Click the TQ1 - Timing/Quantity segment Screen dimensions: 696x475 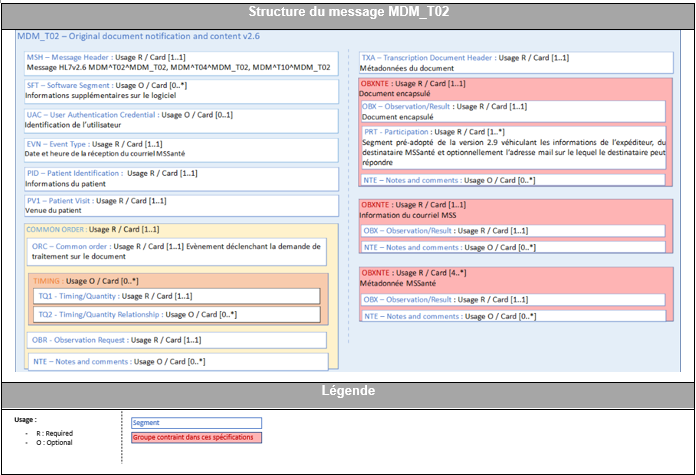coord(177,296)
